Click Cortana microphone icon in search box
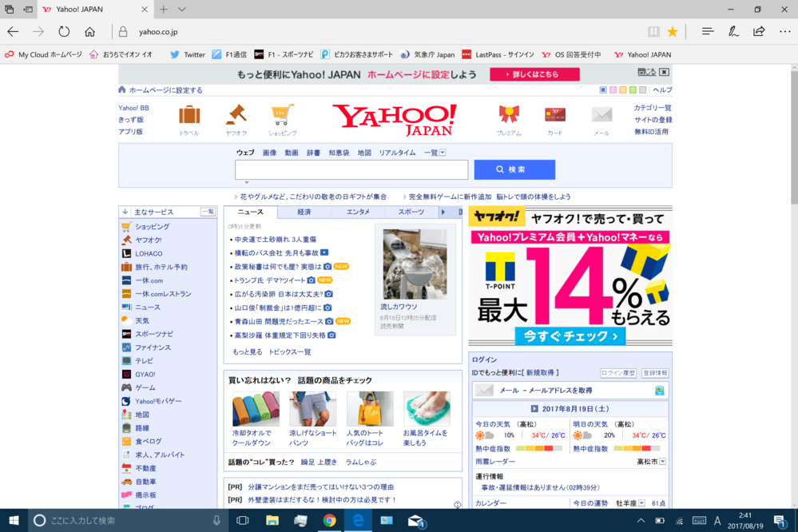This screenshot has height=532, width=798. pyautogui.click(x=216, y=520)
